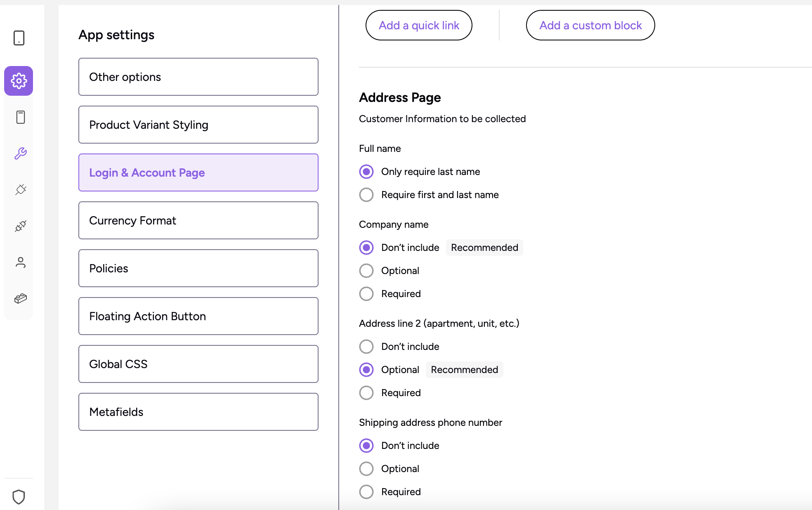Click the single plug icon in sidebar

click(20, 190)
